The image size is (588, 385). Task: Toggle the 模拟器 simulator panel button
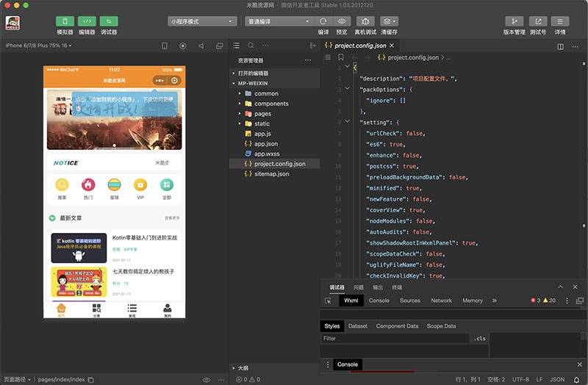(x=65, y=21)
